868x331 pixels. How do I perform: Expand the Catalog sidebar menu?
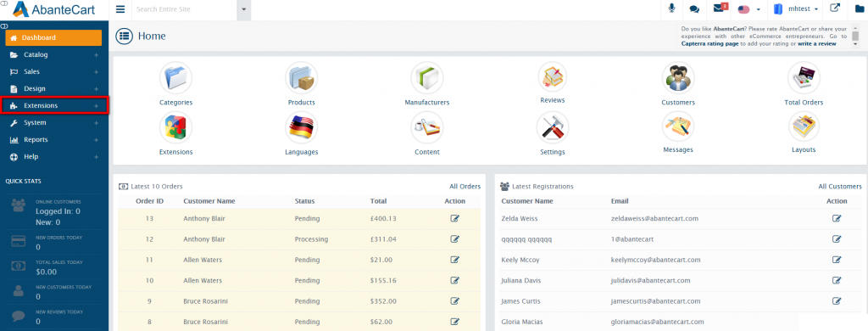pyautogui.click(x=54, y=55)
